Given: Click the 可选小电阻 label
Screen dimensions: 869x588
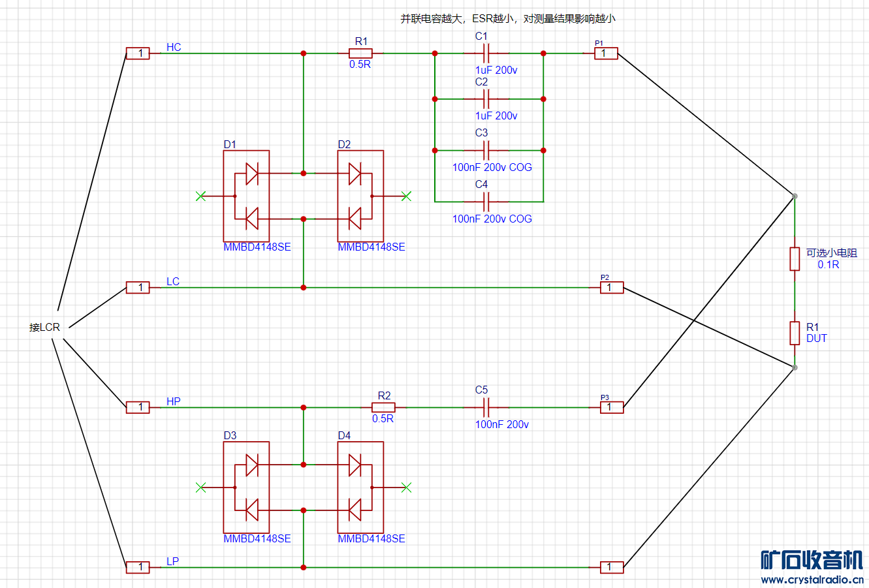Looking at the screenshot, I should click(x=832, y=253).
